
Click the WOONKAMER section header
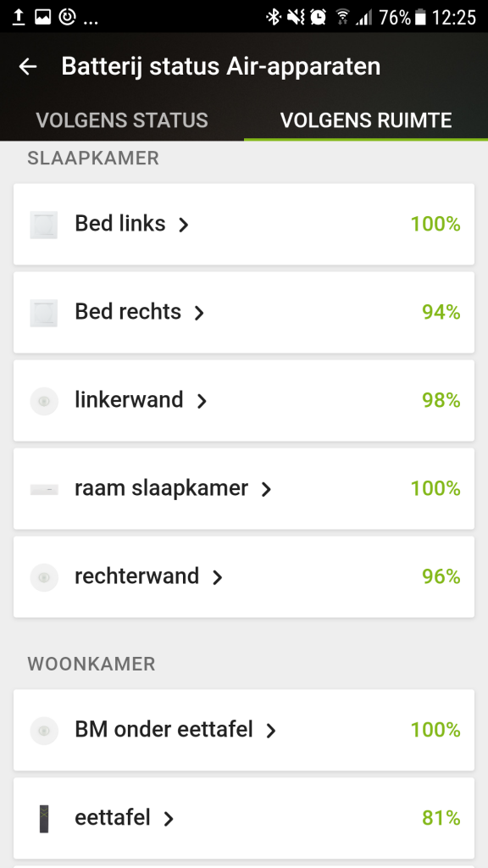click(90, 665)
